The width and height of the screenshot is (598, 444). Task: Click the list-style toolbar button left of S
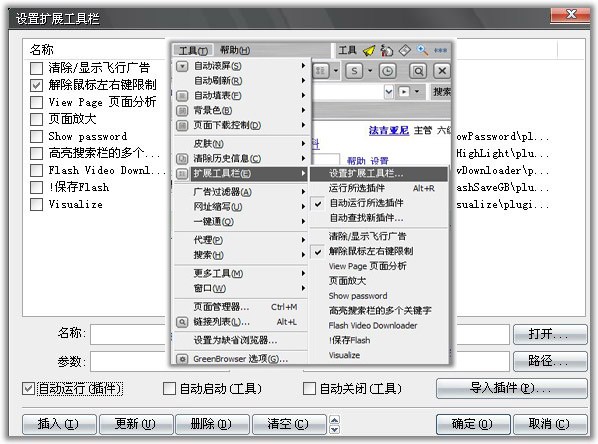point(321,71)
